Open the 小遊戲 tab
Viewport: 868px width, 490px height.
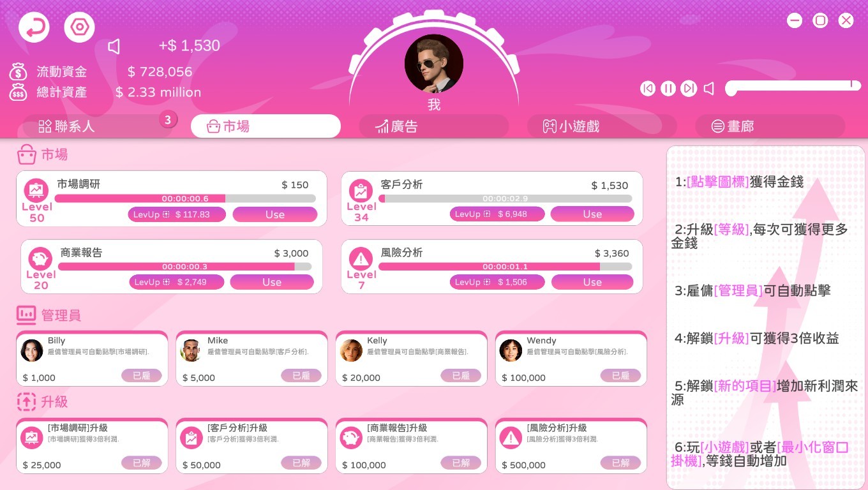[x=602, y=126]
